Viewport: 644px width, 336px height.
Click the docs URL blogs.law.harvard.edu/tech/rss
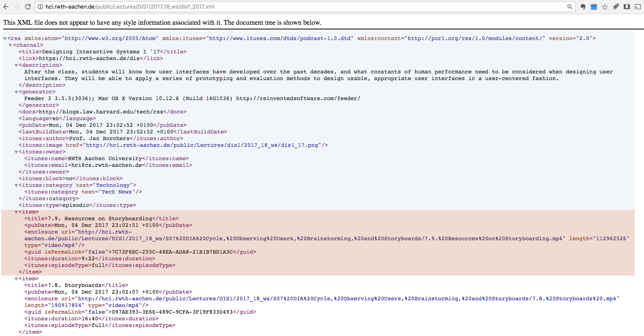pyautogui.click(x=101, y=112)
